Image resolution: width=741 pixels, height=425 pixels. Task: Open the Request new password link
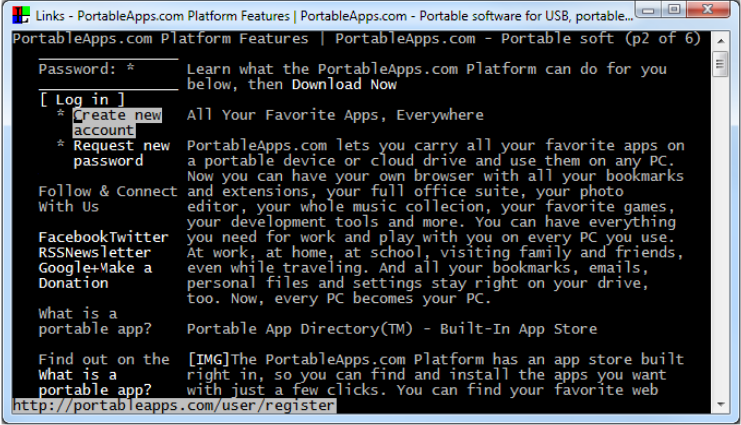click(121, 153)
